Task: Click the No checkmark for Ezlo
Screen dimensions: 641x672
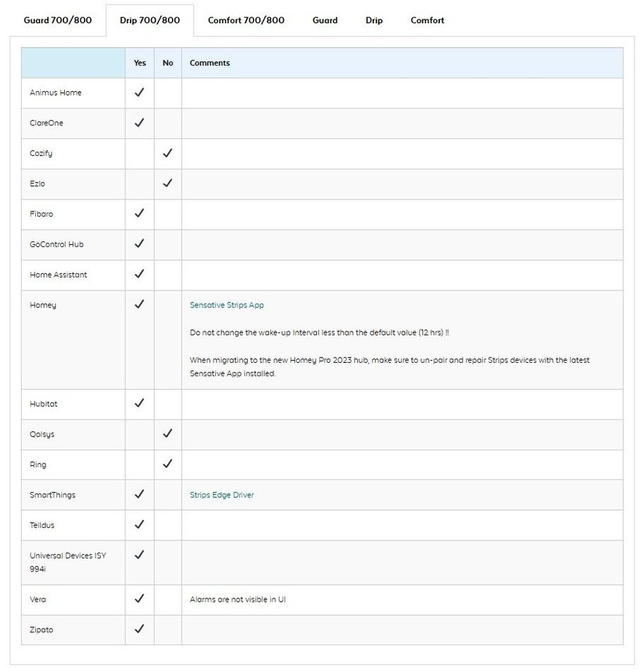Action: [x=167, y=183]
